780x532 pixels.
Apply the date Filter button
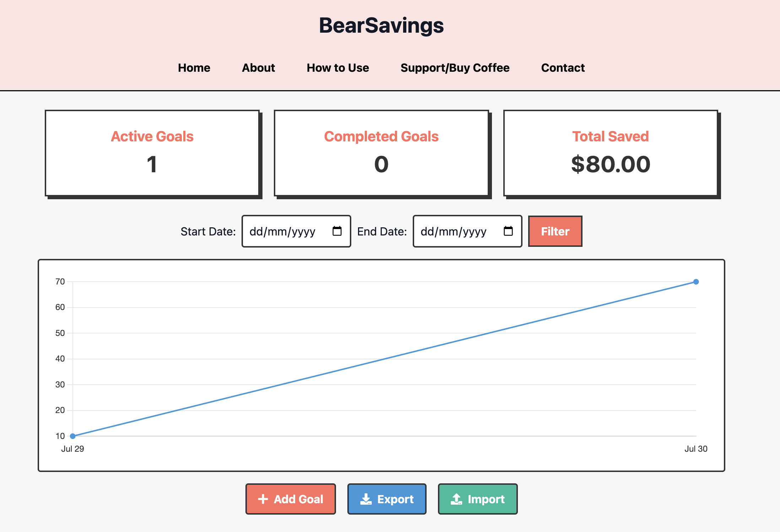(x=555, y=231)
